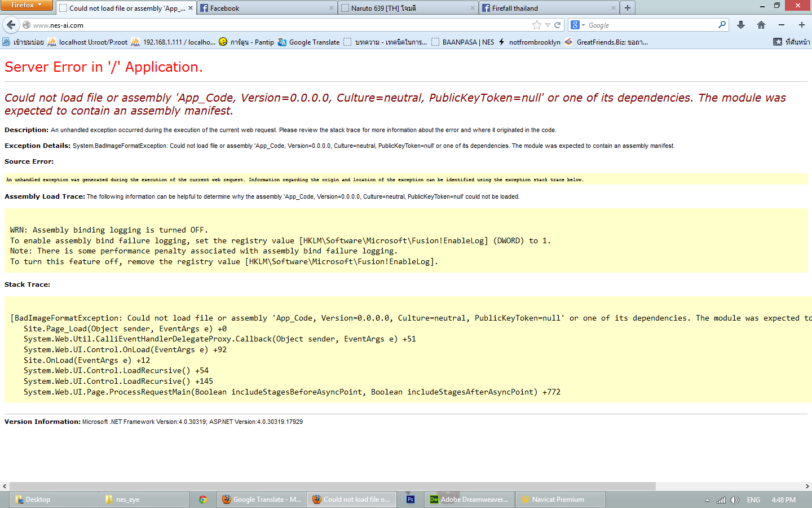Click the horizontal scrollbar thumb

pyautogui.click(x=333, y=486)
